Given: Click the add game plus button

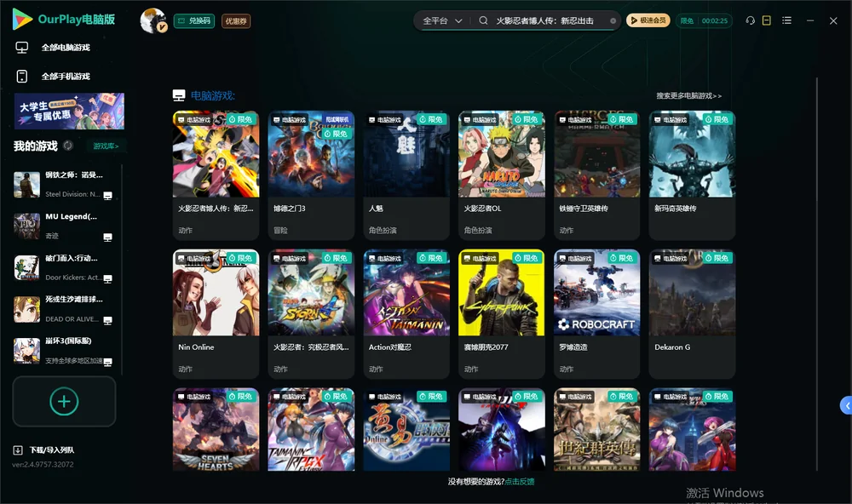Looking at the screenshot, I should [64, 401].
